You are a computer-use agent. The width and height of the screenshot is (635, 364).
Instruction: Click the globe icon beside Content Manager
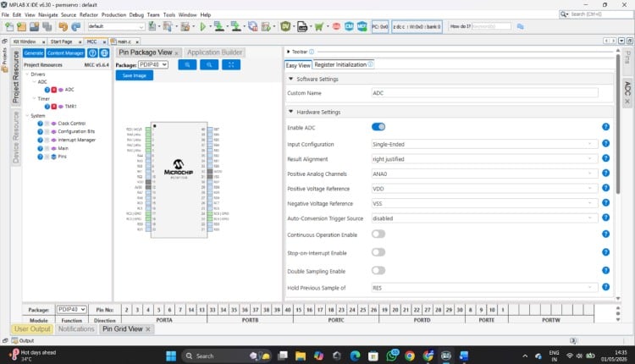pos(104,53)
